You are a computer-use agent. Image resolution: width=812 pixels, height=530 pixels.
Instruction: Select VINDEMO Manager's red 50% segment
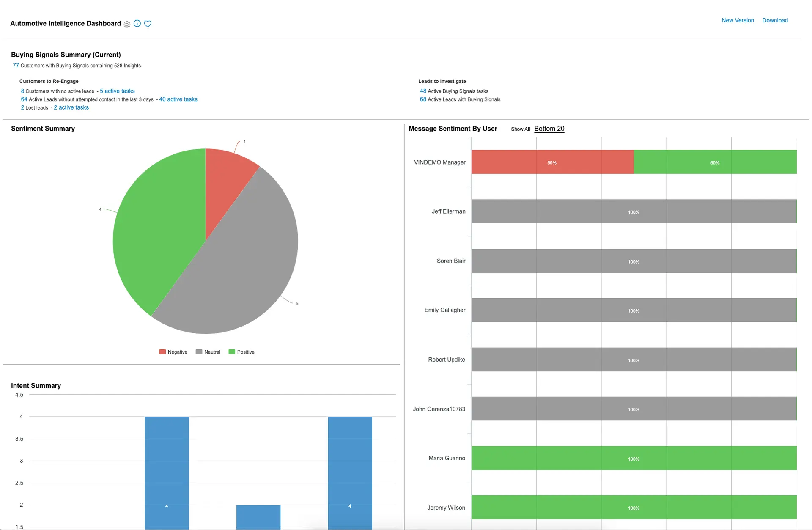point(552,162)
